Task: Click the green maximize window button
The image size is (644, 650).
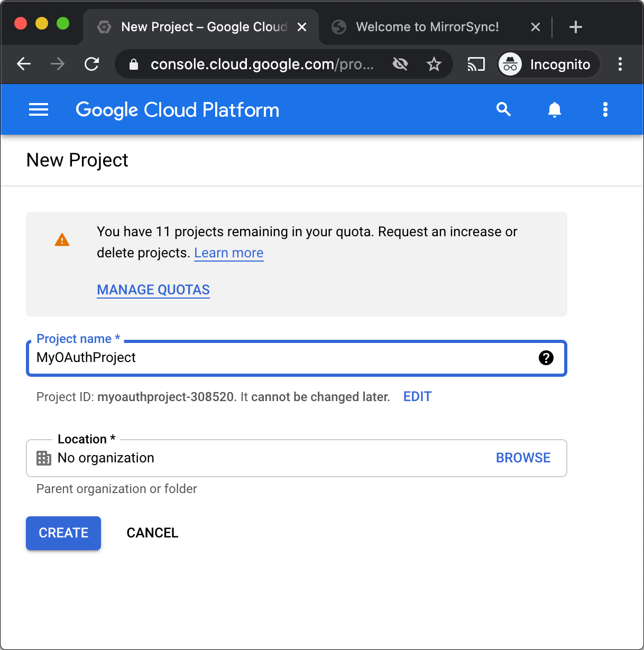Action: point(63,23)
